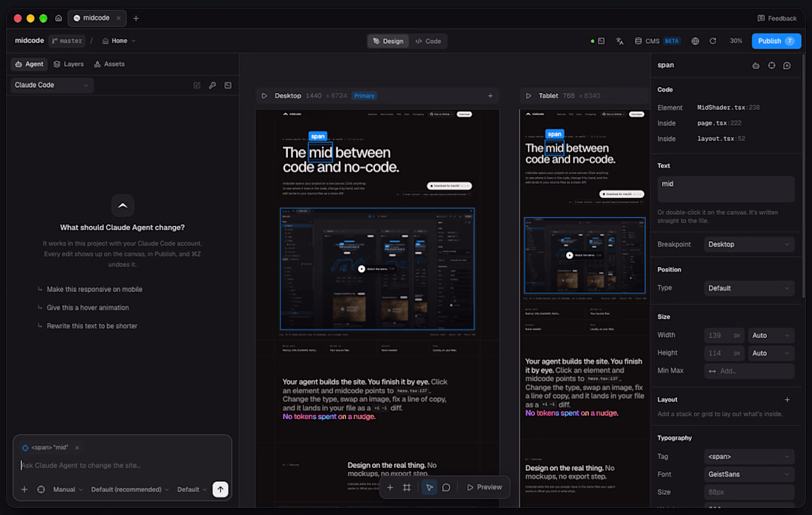Viewport: 812px width, 515px height.
Task: Select the cursor pointer tool in canvas toolbar
Action: 430,487
